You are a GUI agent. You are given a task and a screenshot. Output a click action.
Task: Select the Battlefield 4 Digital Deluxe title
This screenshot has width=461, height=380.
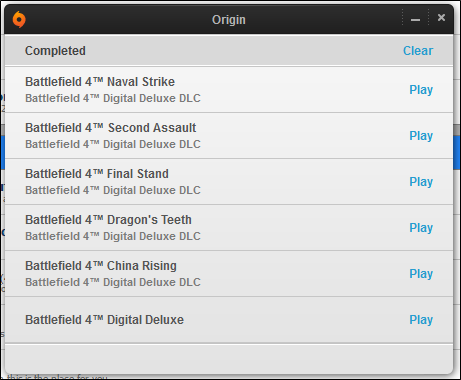click(105, 320)
